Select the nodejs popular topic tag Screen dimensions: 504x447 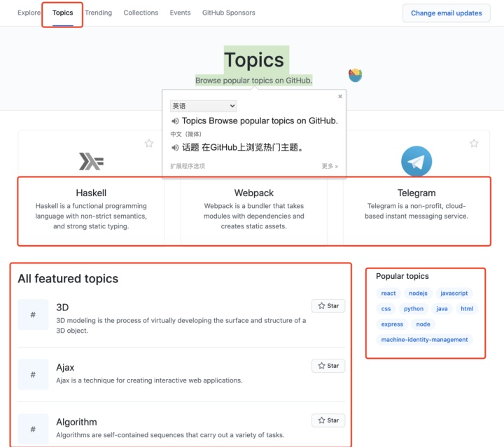pyautogui.click(x=418, y=293)
